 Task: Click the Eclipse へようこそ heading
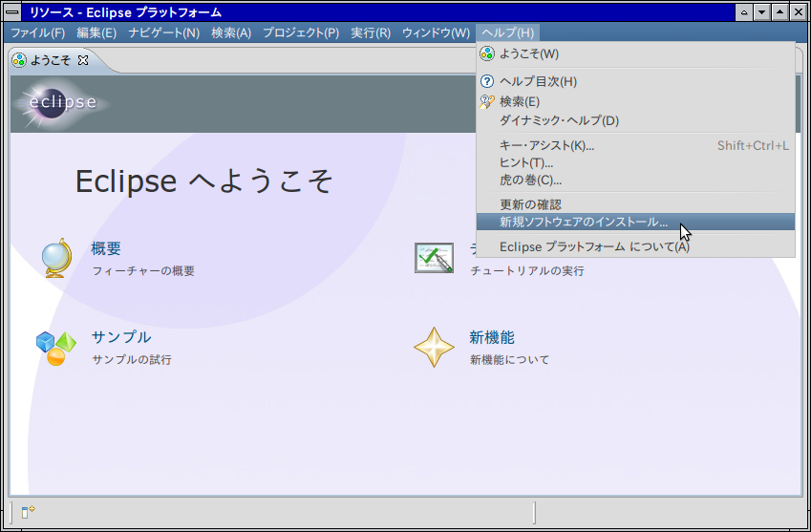[x=204, y=181]
